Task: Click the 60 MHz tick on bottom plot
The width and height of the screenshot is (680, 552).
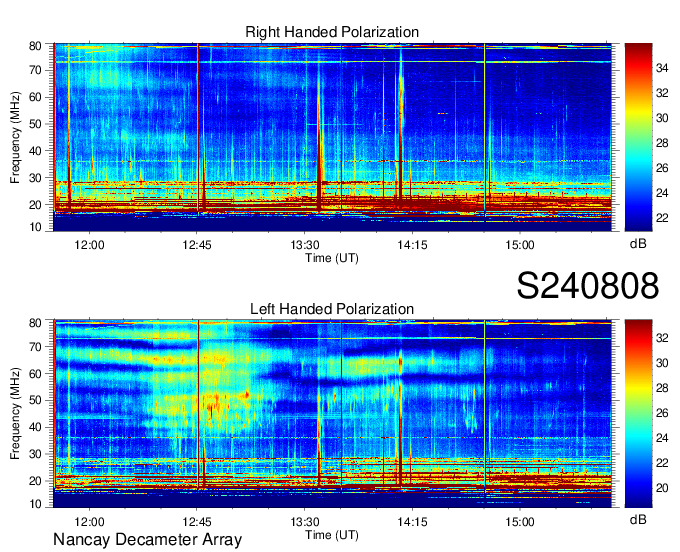Action: pos(35,373)
